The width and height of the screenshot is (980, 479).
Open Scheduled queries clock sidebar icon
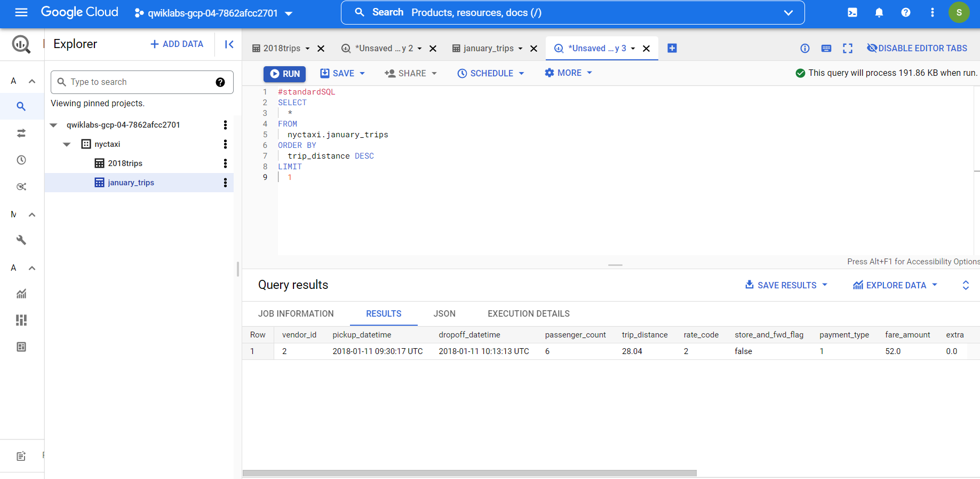coord(21,160)
